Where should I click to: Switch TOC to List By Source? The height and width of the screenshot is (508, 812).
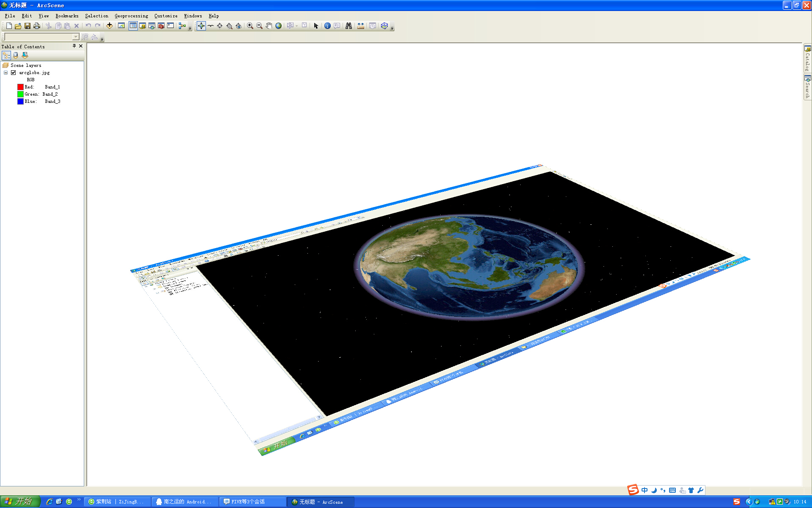coord(16,55)
